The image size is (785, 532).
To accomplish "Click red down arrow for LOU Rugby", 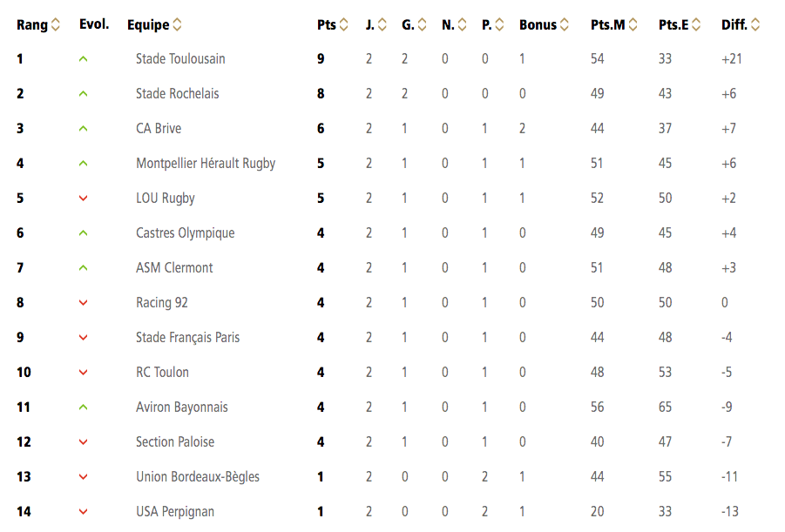I will tap(83, 199).
